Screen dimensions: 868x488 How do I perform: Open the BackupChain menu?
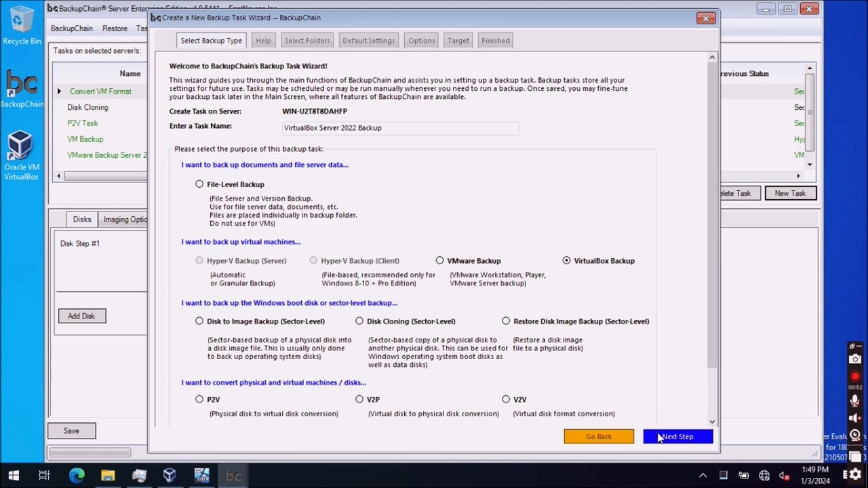pyautogui.click(x=72, y=28)
